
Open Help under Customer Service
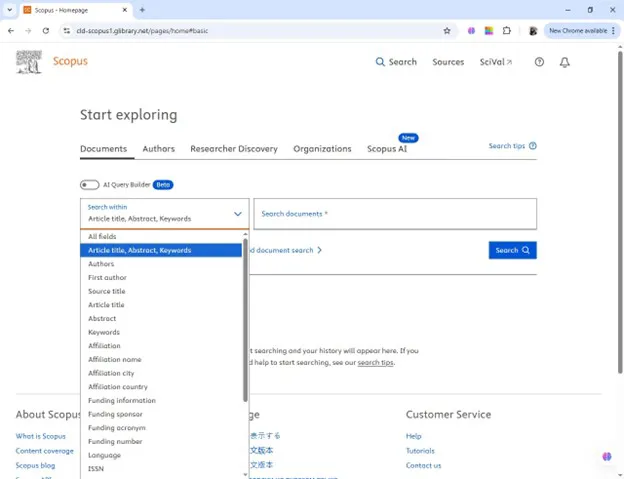pos(413,436)
